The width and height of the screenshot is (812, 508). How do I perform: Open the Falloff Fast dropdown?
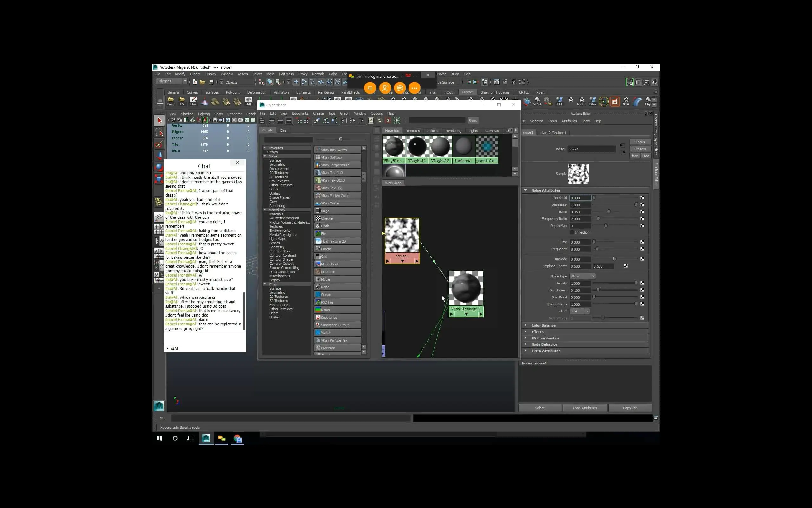click(580, 311)
